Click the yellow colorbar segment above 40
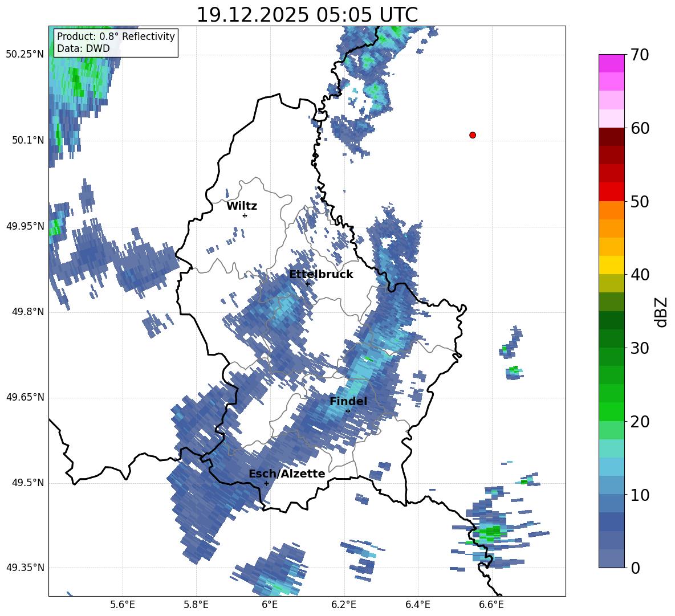The image size is (675, 616). point(611,265)
